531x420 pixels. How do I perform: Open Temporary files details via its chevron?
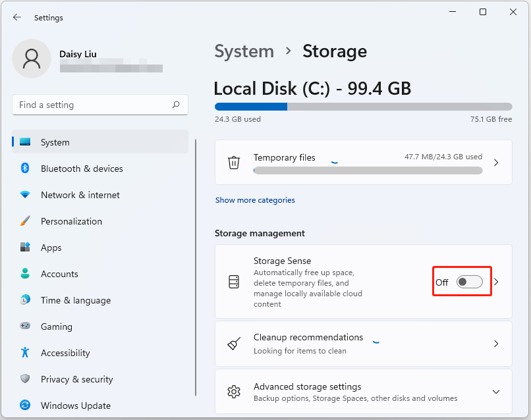(496, 163)
